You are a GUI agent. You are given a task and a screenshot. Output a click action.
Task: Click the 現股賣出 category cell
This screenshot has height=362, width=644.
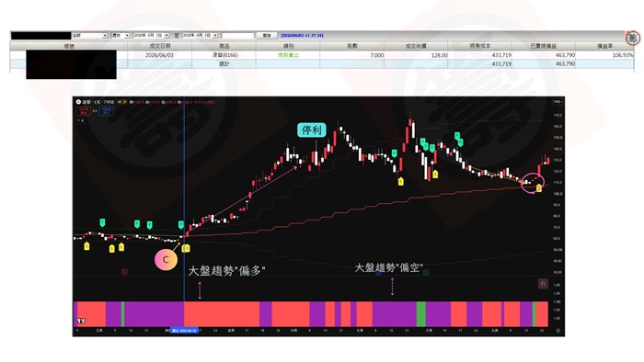coord(288,55)
